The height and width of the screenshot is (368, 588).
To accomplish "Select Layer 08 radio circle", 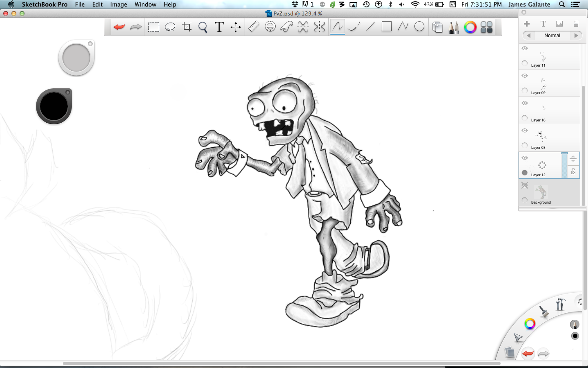I will point(525,145).
